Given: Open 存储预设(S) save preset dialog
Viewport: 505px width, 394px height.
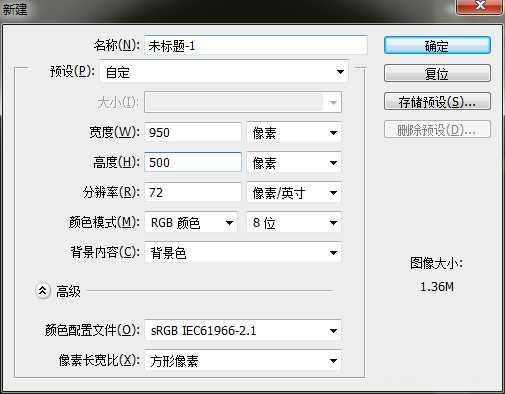Looking at the screenshot, I should pos(437,101).
